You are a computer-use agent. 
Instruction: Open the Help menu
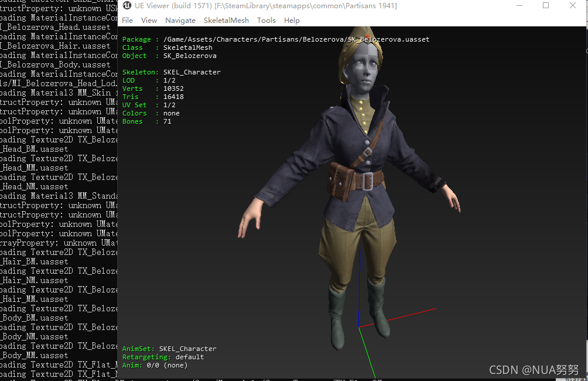click(x=292, y=21)
